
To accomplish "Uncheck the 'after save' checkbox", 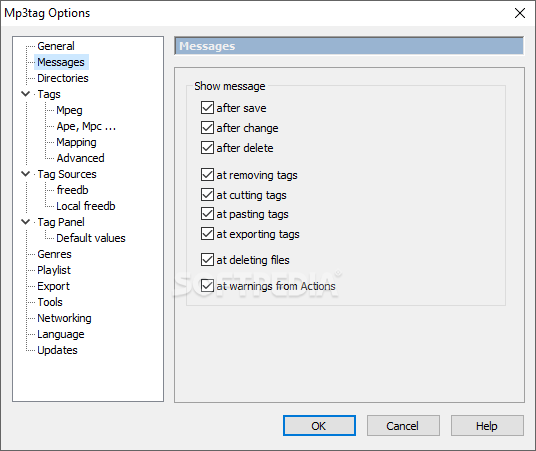I will [x=207, y=108].
